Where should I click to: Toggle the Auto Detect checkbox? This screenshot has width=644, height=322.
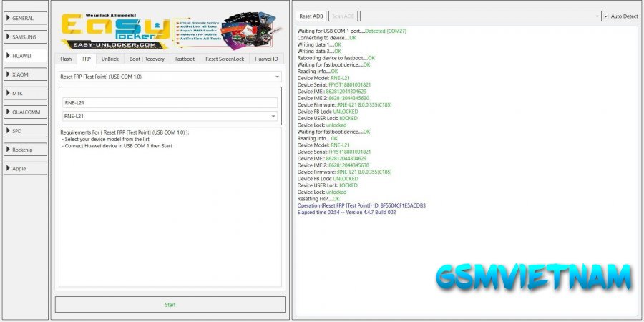point(606,16)
